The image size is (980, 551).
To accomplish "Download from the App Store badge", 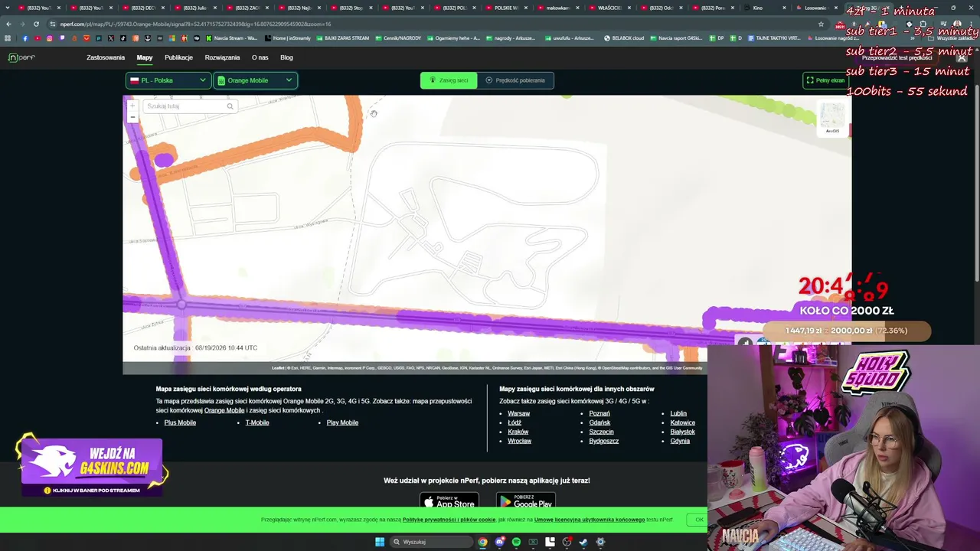I will (449, 502).
